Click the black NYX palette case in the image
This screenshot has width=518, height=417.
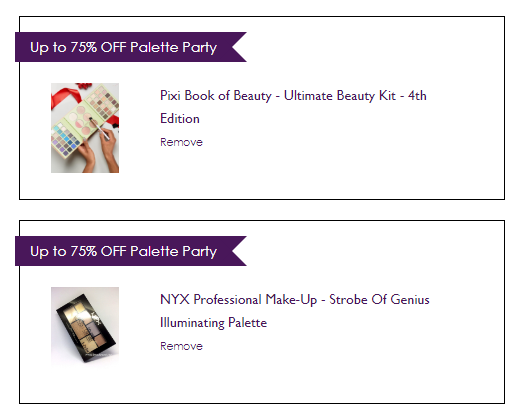click(86, 328)
